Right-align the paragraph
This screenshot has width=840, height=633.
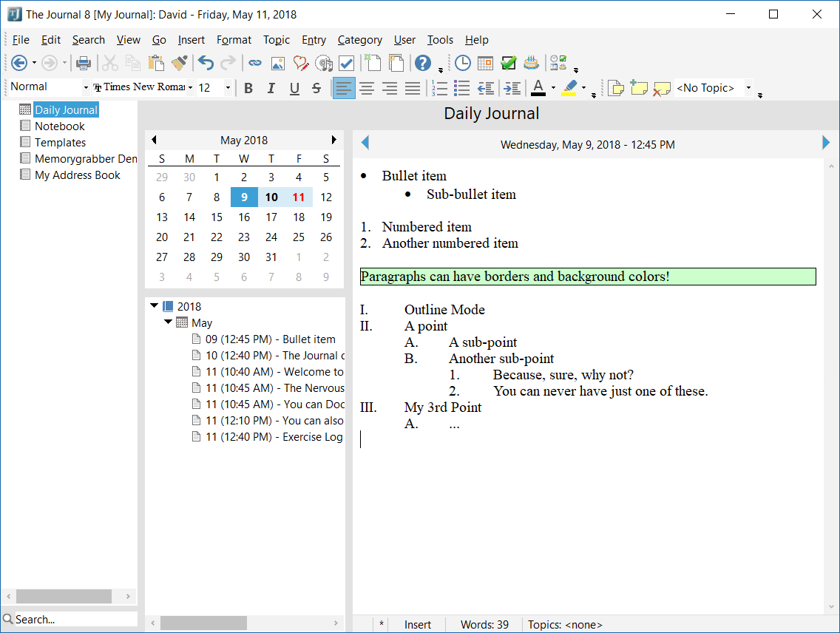pos(390,88)
